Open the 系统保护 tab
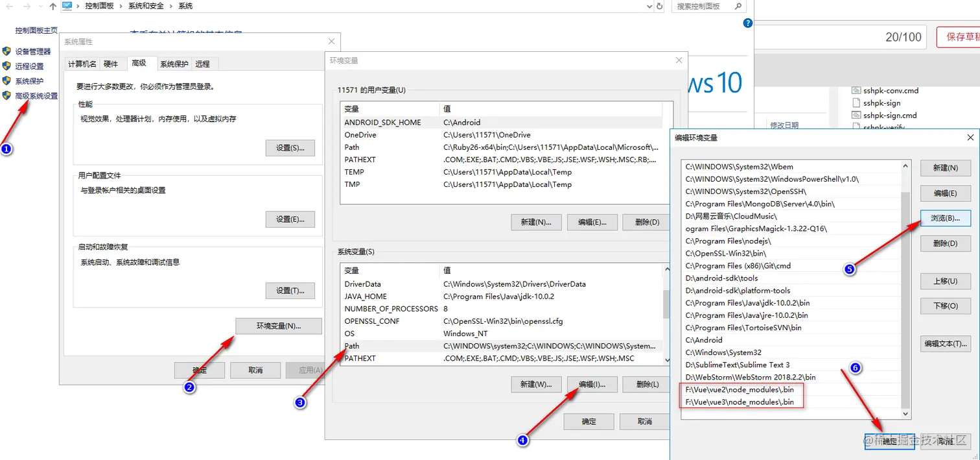Viewport: 980px width, 460px height. 174,64
